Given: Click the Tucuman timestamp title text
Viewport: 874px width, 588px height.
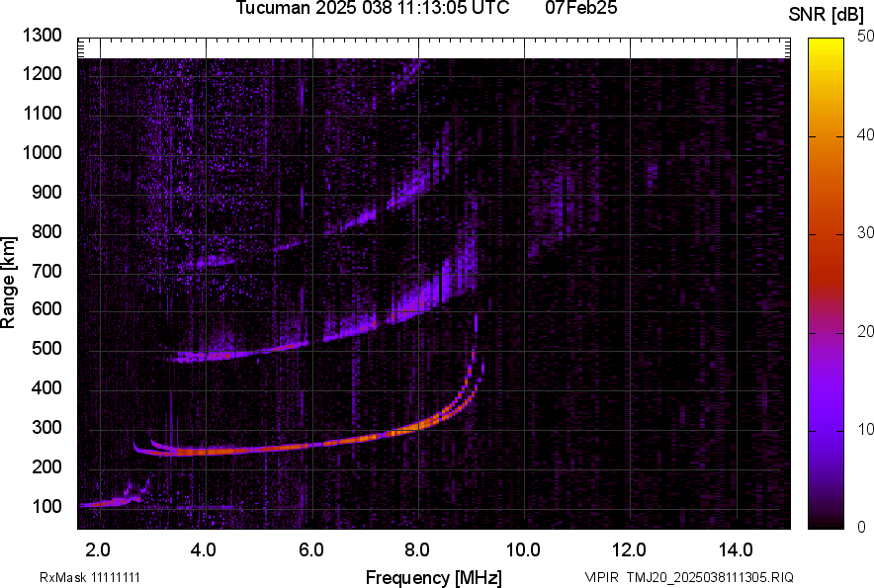Looking at the screenshot, I should pos(372,9).
